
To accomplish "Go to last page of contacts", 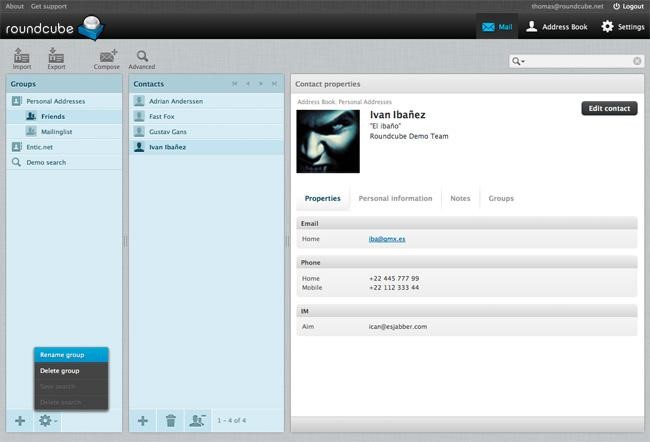I will click(x=275, y=84).
